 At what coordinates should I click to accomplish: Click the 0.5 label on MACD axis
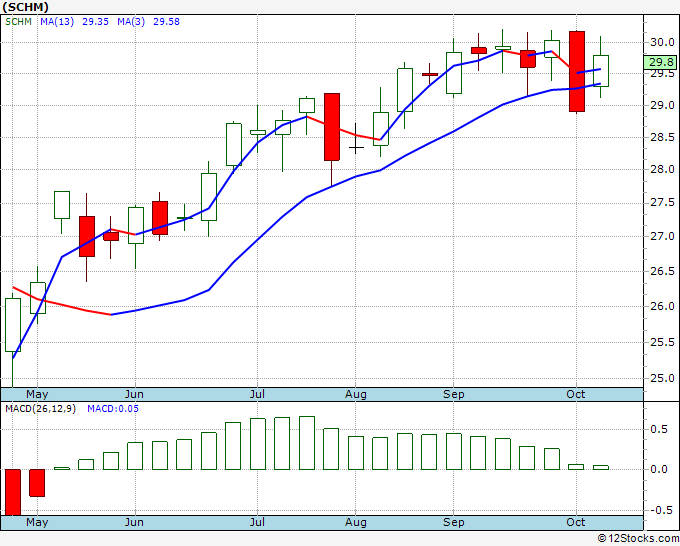point(659,429)
